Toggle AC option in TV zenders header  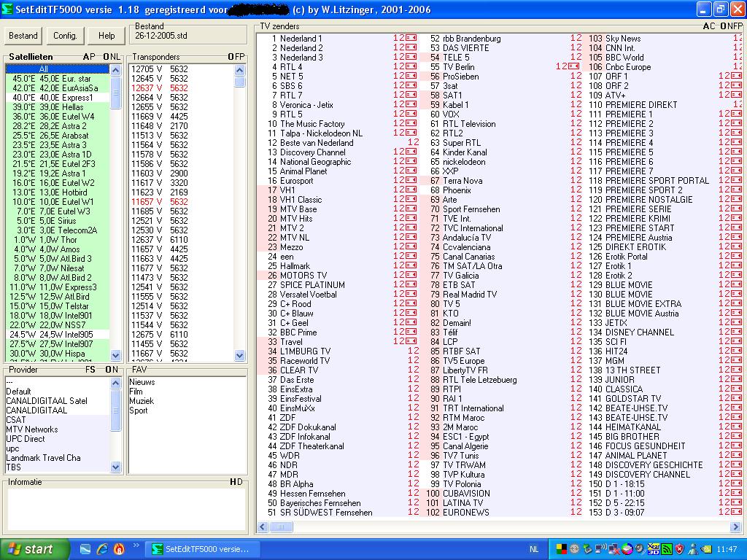[709, 26]
